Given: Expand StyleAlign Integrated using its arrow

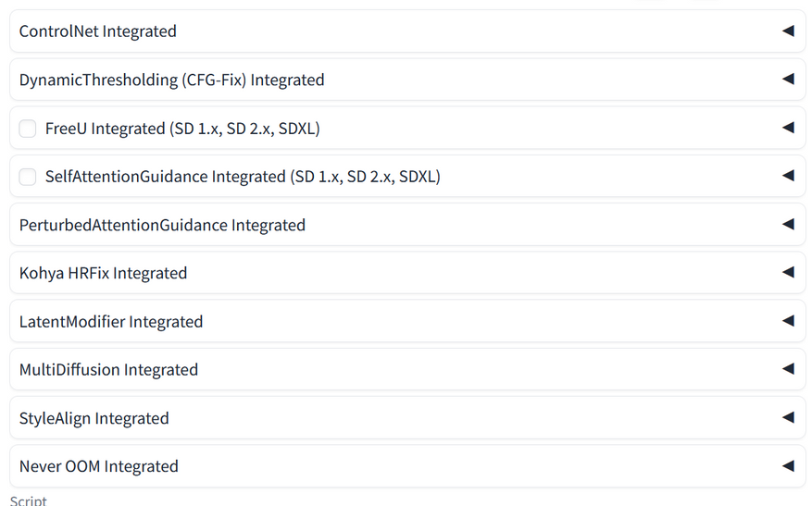Looking at the screenshot, I should 788,417.
